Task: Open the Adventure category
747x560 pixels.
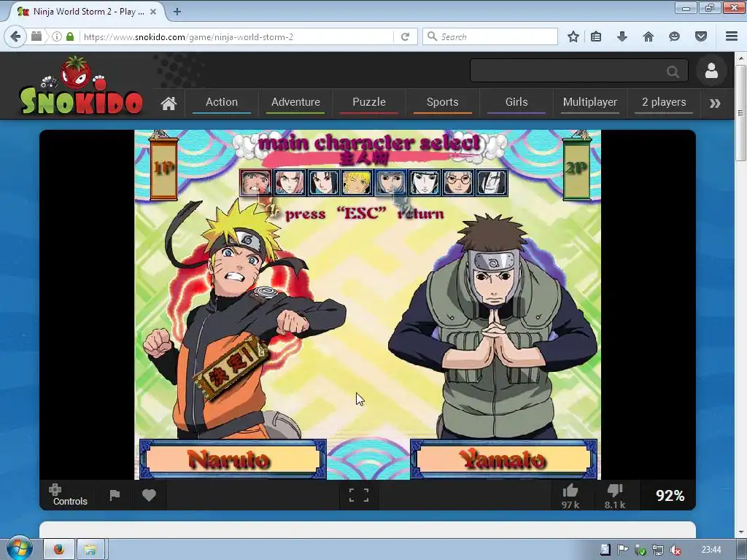Action: 295,102
